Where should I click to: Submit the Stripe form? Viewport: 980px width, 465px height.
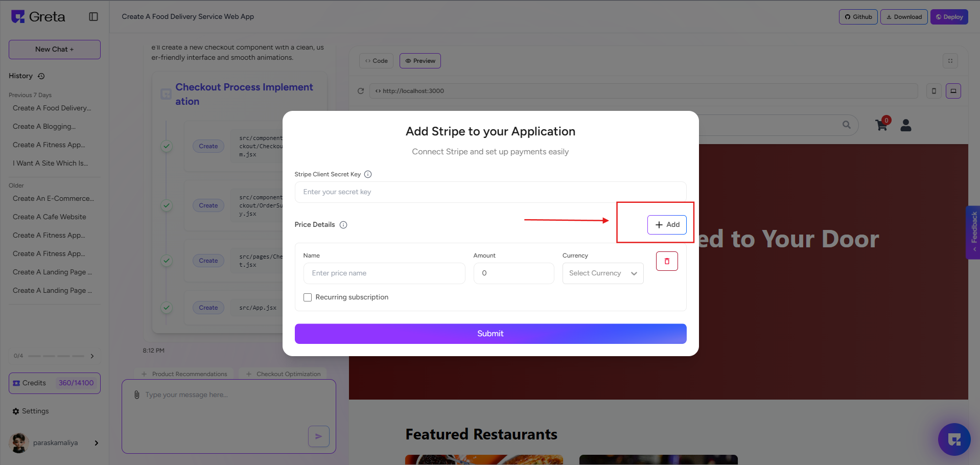pos(491,334)
